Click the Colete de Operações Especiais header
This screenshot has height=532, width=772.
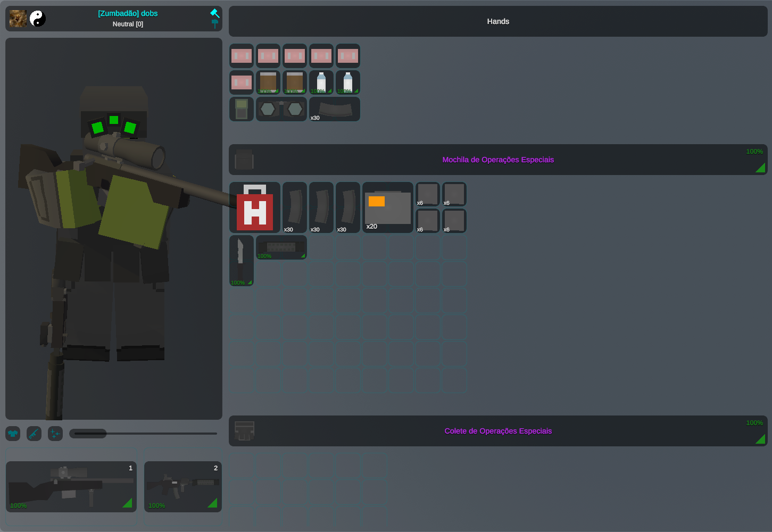point(498,431)
